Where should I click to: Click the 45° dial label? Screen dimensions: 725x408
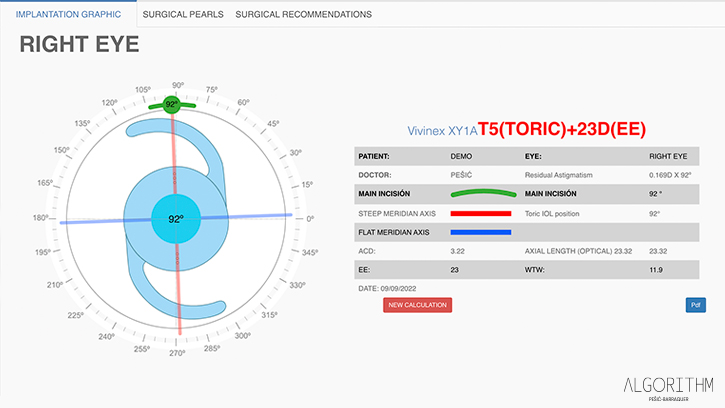(273, 124)
